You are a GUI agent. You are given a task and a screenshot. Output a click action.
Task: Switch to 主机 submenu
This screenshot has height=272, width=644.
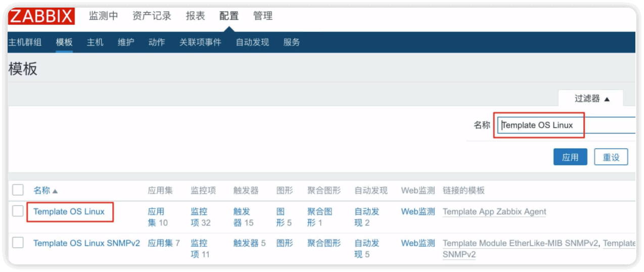click(95, 42)
